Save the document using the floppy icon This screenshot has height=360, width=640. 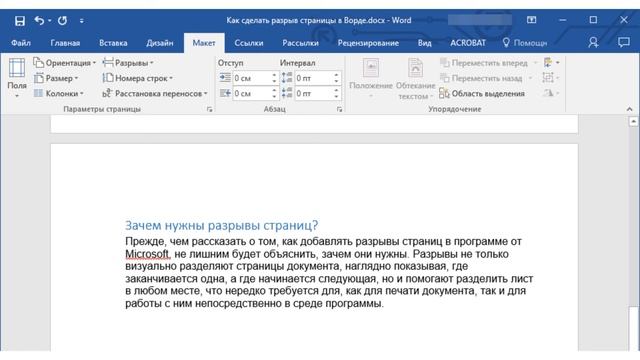pyautogui.click(x=20, y=21)
